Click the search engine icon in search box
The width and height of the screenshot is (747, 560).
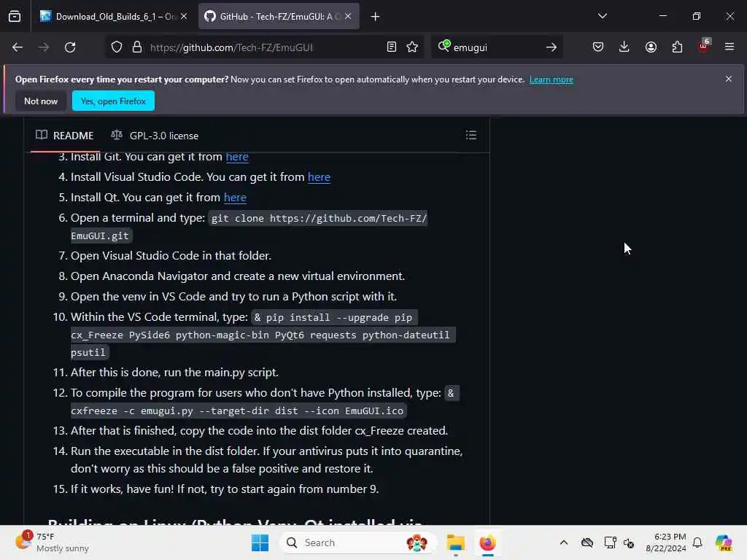pyautogui.click(x=444, y=46)
